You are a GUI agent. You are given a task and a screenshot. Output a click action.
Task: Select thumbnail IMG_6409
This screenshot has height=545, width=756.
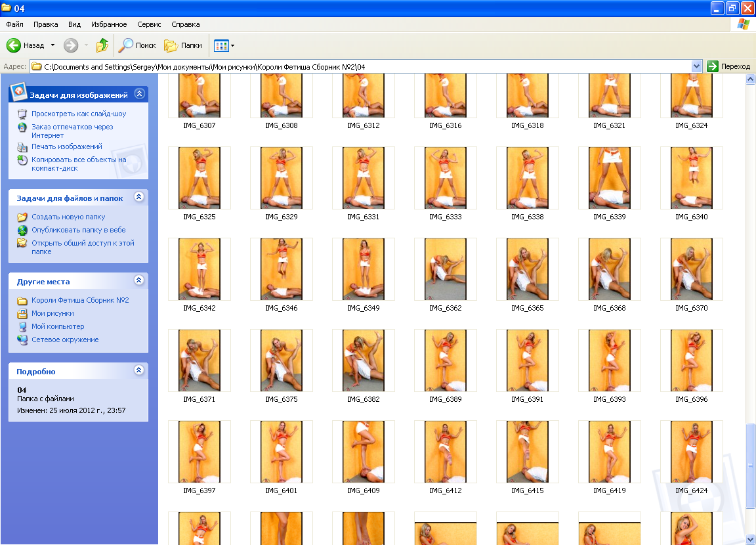[364, 452]
